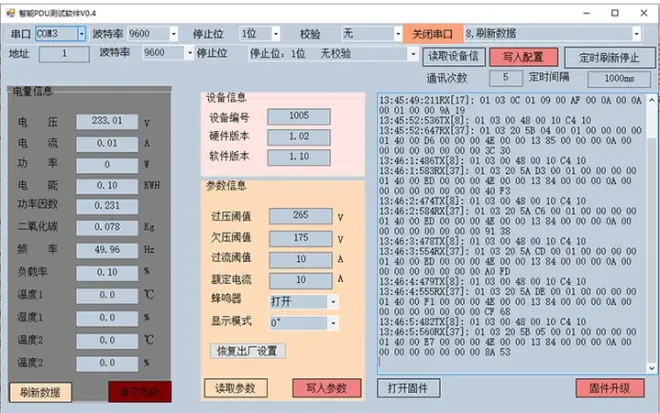Click the red 写入参数 button
This screenshot has width=660, height=413.
coord(326,388)
